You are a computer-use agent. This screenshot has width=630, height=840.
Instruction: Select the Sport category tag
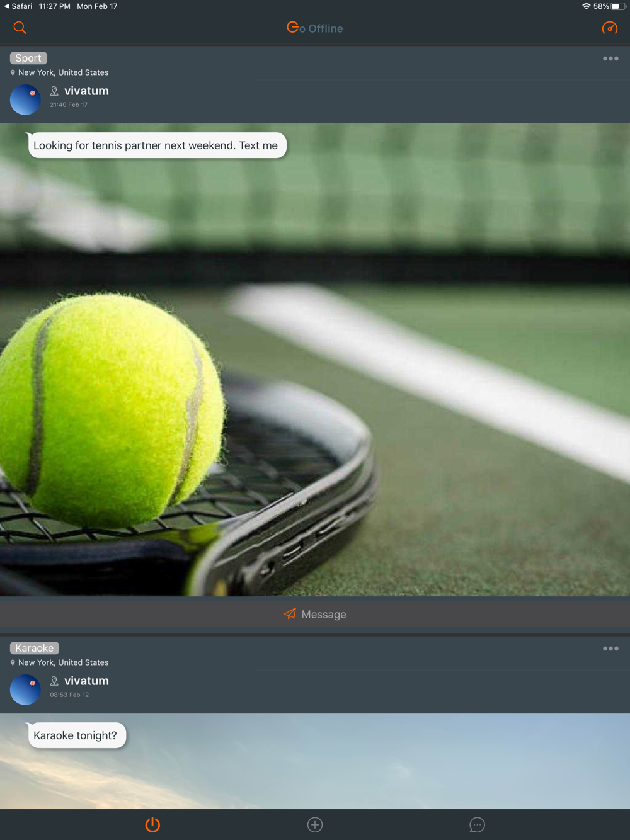28,58
